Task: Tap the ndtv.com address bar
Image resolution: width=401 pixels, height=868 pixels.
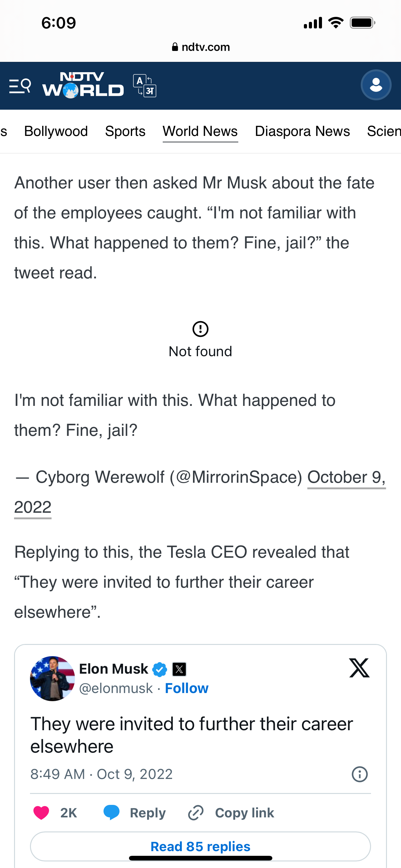Action: click(201, 47)
